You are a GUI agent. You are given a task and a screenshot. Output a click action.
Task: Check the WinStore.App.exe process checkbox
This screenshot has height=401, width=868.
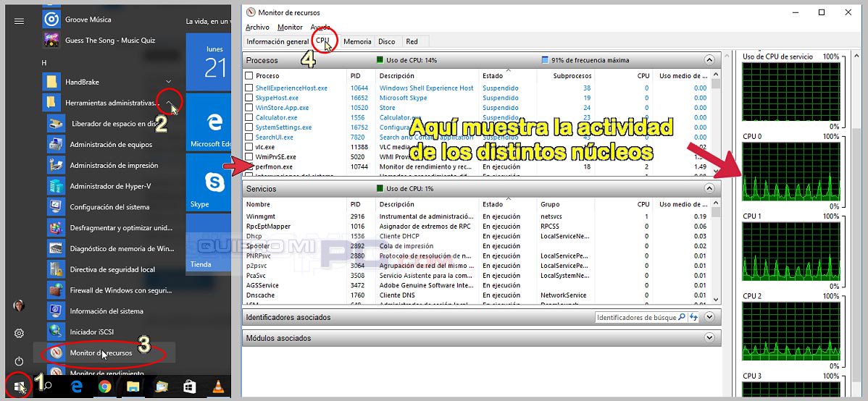point(249,108)
